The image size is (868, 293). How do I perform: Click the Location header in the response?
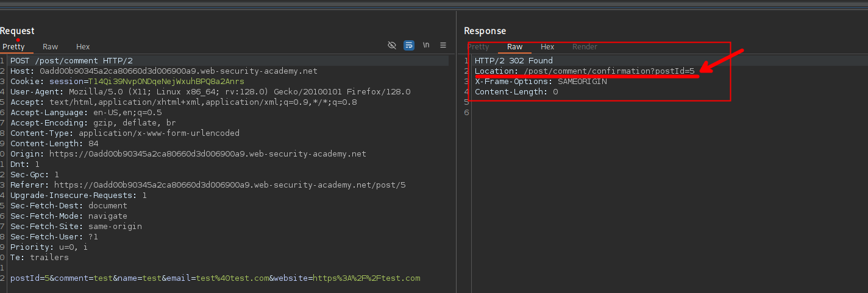[x=584, y=71]
